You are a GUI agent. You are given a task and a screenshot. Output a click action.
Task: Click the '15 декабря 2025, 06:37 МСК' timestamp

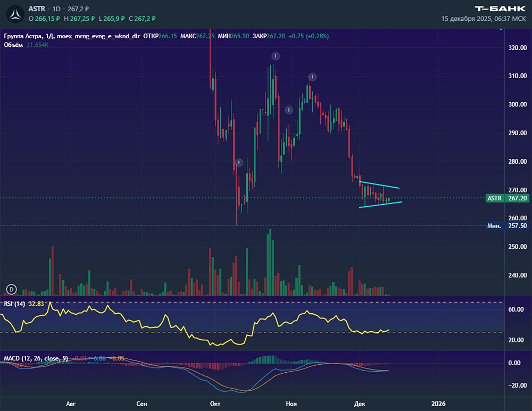click(x=484, y=19)
